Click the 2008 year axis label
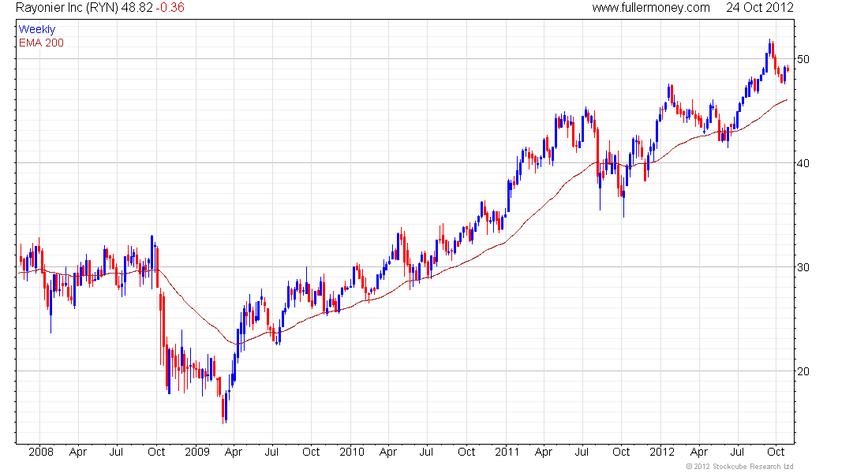868x473 pixels. (x=41, y=452)
